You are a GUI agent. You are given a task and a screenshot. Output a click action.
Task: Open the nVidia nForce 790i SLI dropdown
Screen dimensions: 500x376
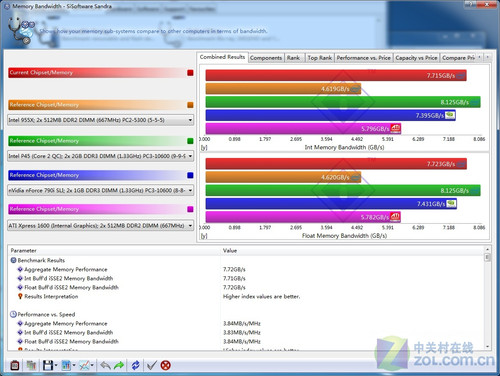[x=101, y=190]
